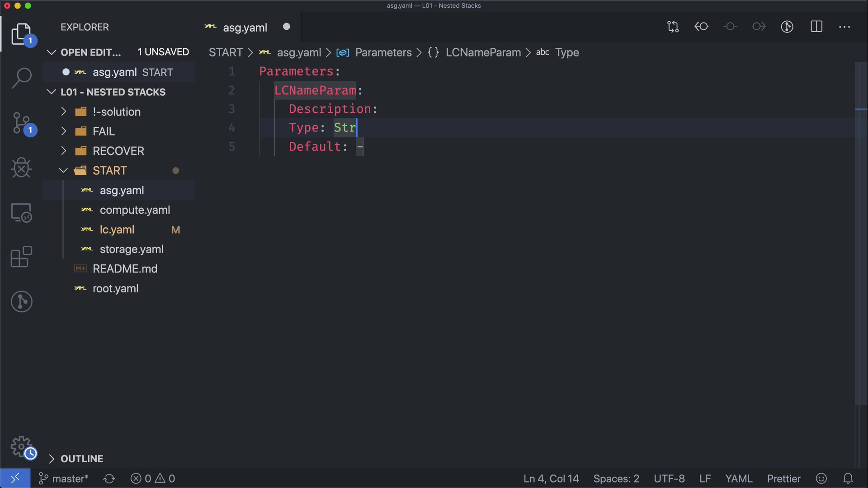The height and width of the screenshot is (488, 868).
Task: Open lc.yaml in the file tree
Action: click(x=117, y=230)
